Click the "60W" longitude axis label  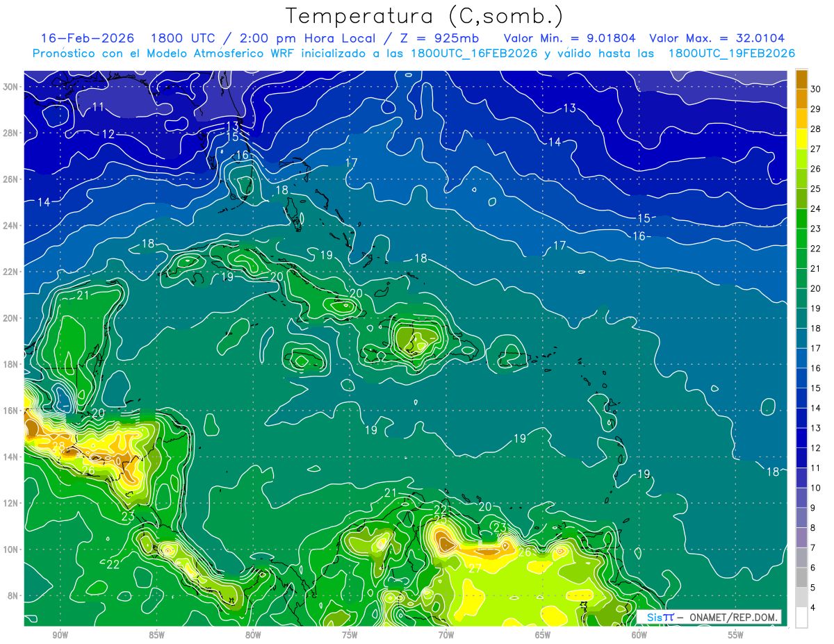coord(639,636)
